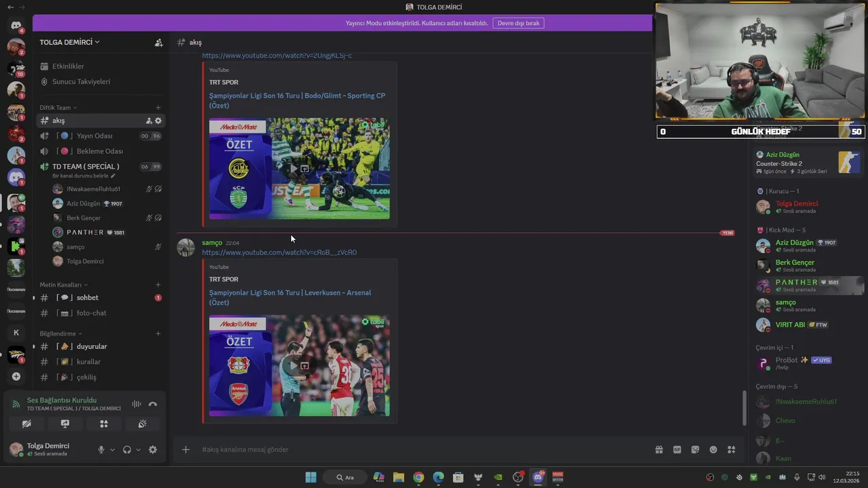Click samço username in message
This screenshot has width=868, height=488.
pyautogui.click(x=212, y=243)
